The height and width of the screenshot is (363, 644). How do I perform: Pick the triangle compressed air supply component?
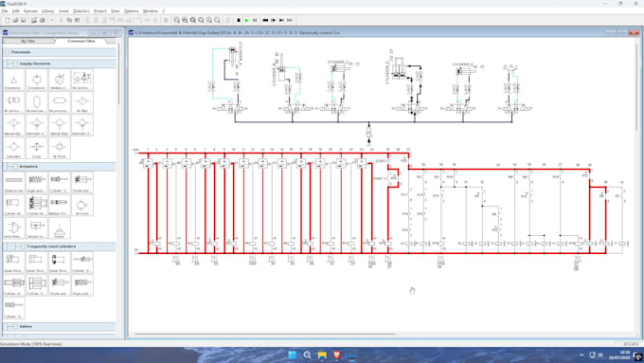pos(13,80)
